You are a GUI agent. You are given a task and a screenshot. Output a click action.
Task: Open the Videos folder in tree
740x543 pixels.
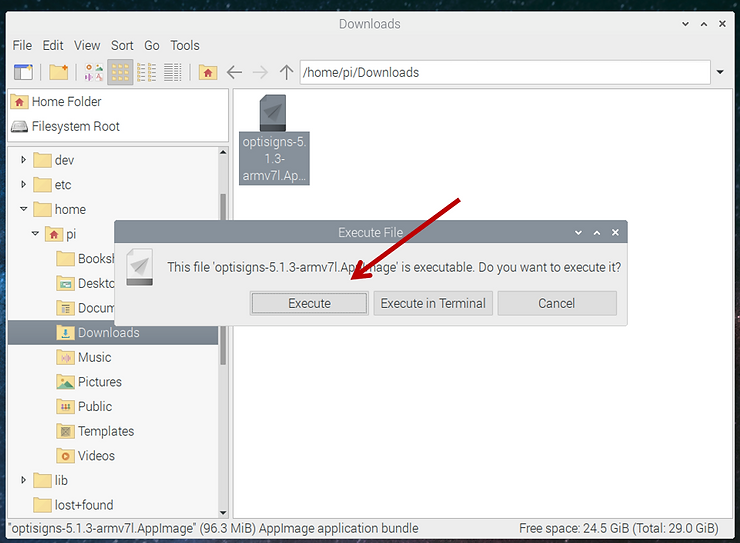click(96, 456)
